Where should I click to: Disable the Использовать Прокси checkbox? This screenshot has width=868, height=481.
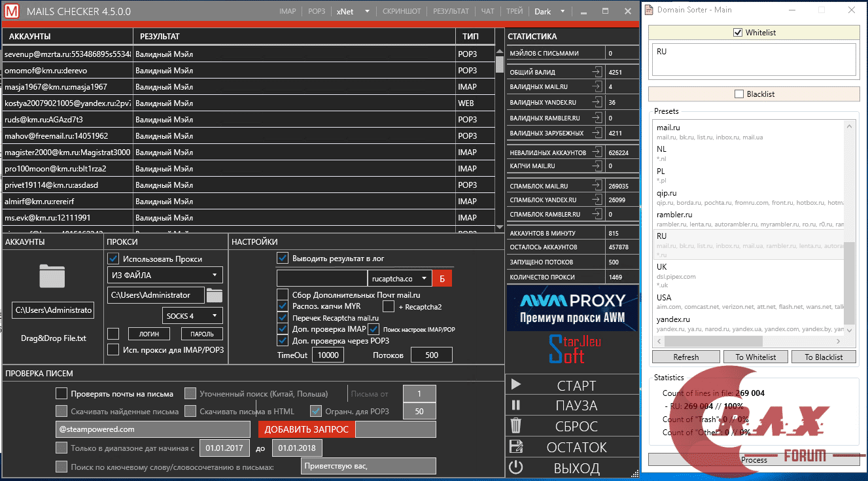(113, 258)
